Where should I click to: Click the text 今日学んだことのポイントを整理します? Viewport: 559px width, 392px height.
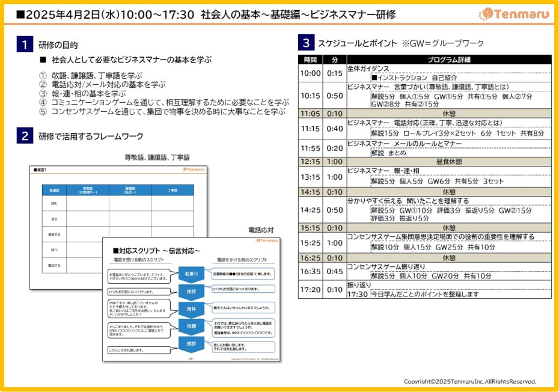pyautogui.click(x=425, y=294)
